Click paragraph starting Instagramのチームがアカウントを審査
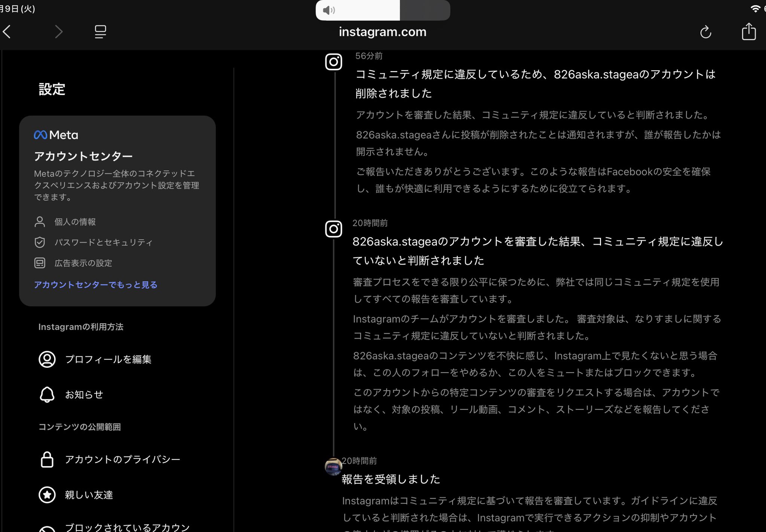The width and height of the screenshot is (766, 532). click(537, 327)
